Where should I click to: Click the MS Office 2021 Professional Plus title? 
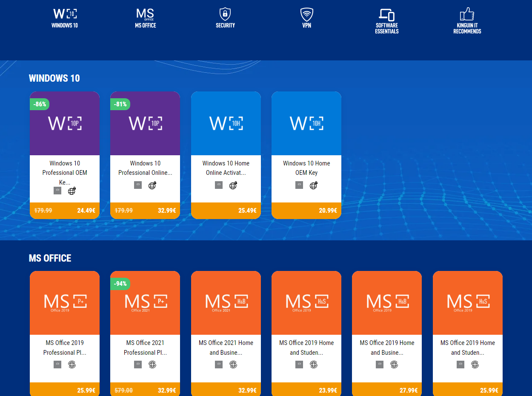coord(145,348)
